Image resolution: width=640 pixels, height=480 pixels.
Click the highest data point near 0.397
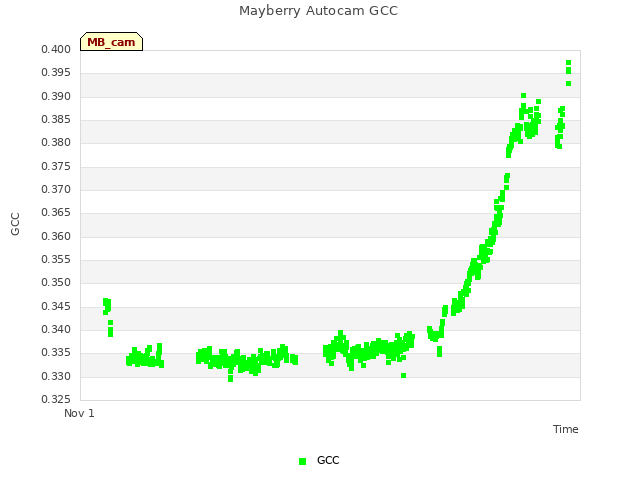569,63
